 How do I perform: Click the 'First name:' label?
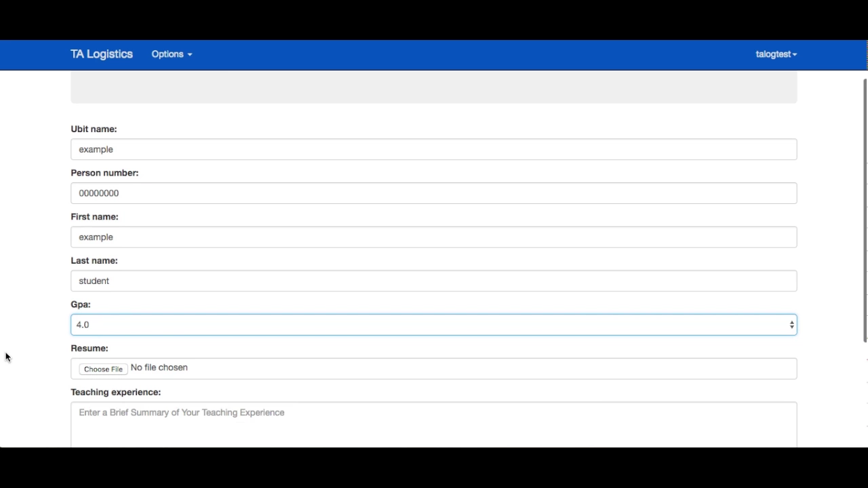tap(94, 217)
